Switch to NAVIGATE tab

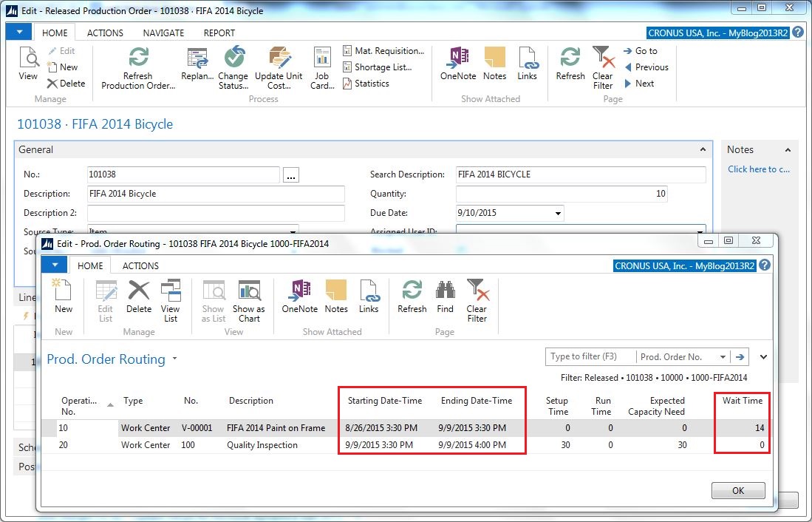click(163, 33)
